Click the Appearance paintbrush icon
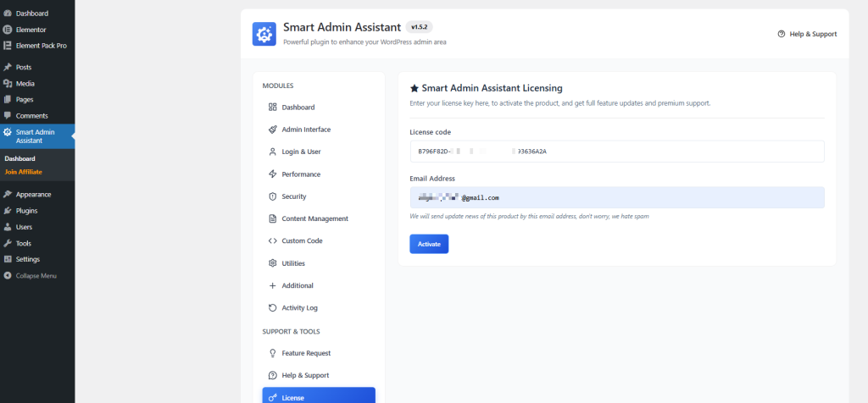This screenshot has width=868, height=403. click(7, 195)
